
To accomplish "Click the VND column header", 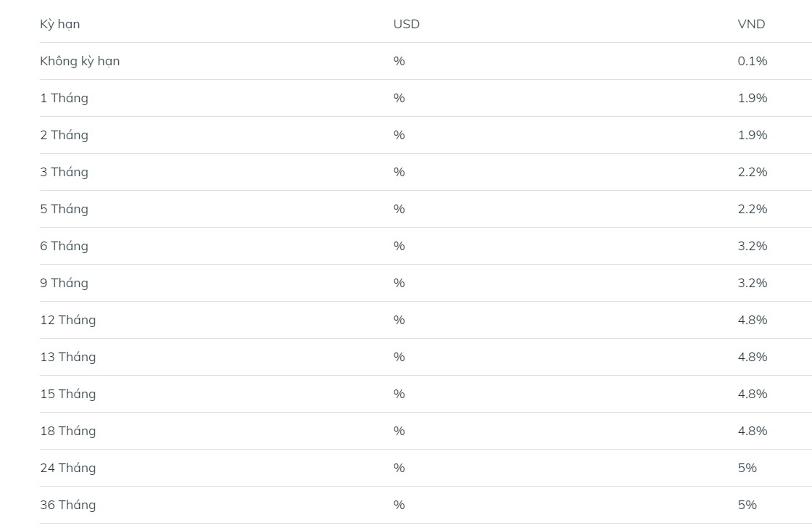I will [x=751, y=25].
